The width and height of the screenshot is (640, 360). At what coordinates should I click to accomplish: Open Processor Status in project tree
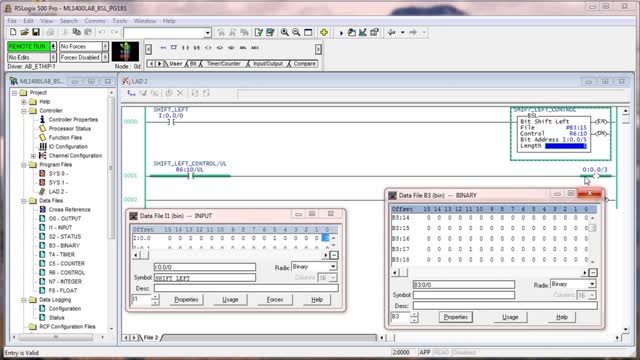70,129
